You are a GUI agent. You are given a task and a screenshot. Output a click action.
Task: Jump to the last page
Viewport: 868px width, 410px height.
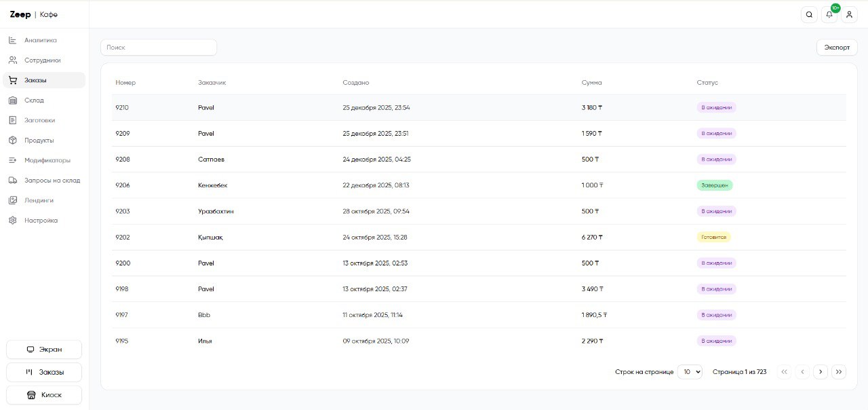click(839, 372)
